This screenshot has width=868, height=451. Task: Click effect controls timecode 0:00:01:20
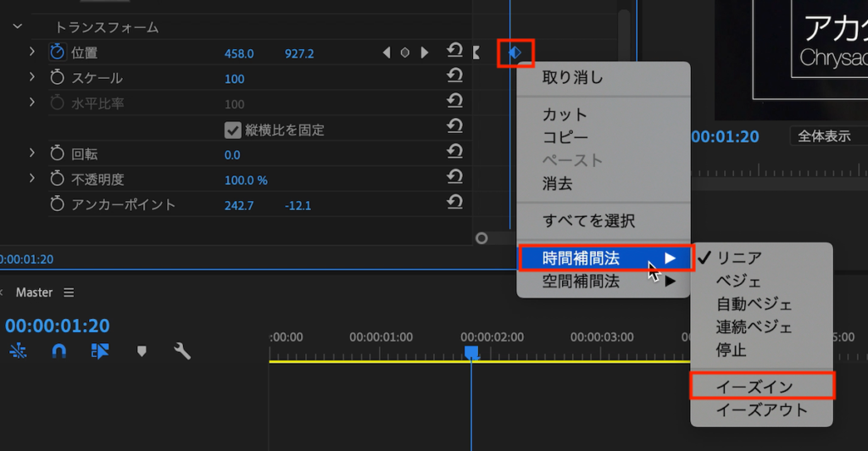pyautogui.click(x=26, y=259)
